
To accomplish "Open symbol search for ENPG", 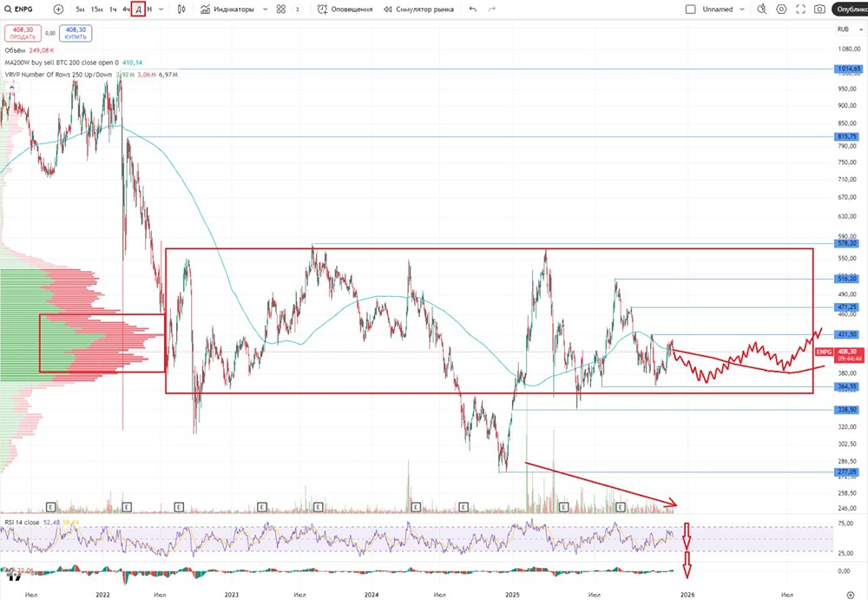I will coord(19,9).
